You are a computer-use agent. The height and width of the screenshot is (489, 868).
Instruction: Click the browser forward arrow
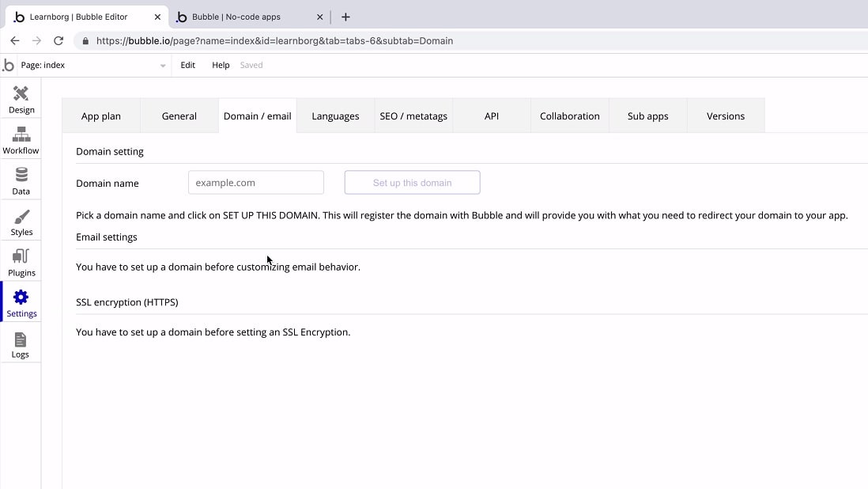(36, 40)
